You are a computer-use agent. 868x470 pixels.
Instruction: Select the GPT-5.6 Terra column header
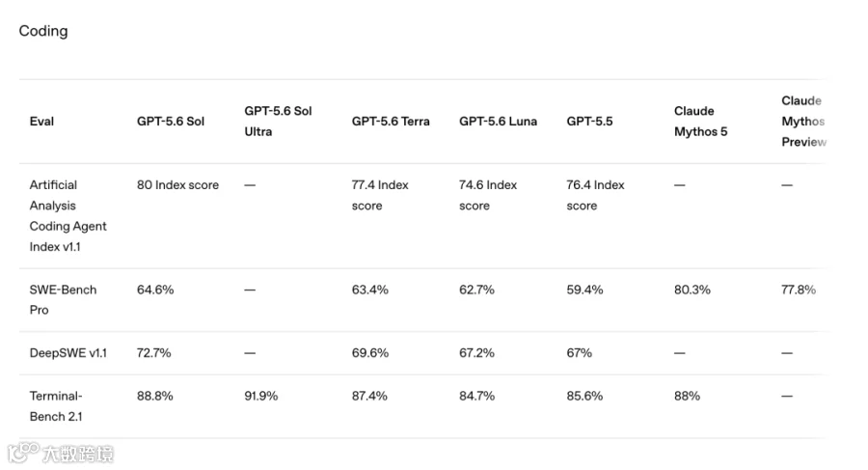[x=391, y=122]
